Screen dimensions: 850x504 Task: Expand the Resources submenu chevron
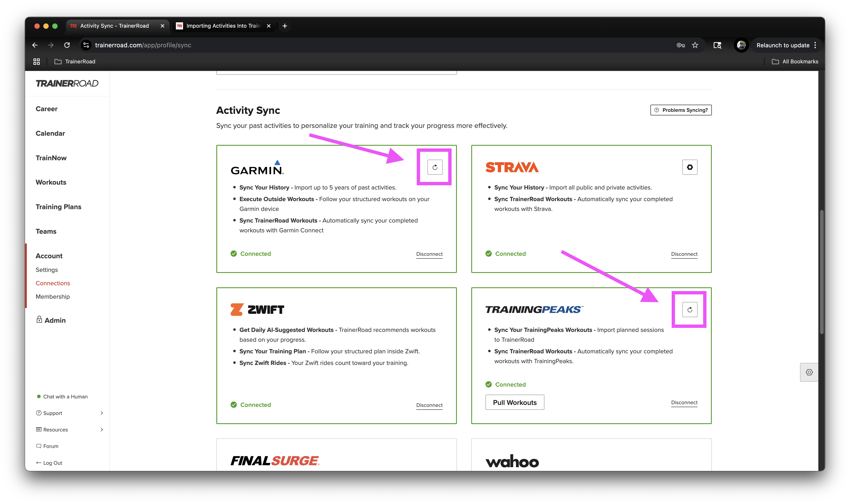click(102, 430)
